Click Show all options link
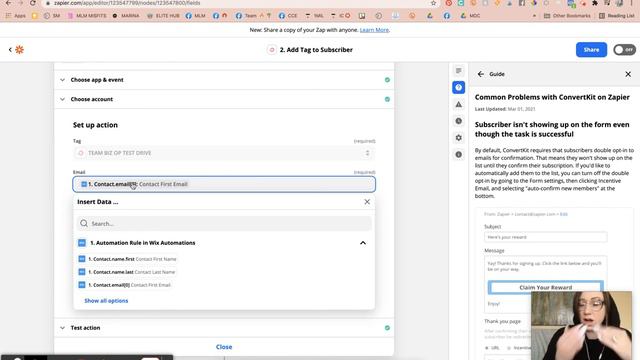Screen dimensions: 640x360 coord(106,301)
